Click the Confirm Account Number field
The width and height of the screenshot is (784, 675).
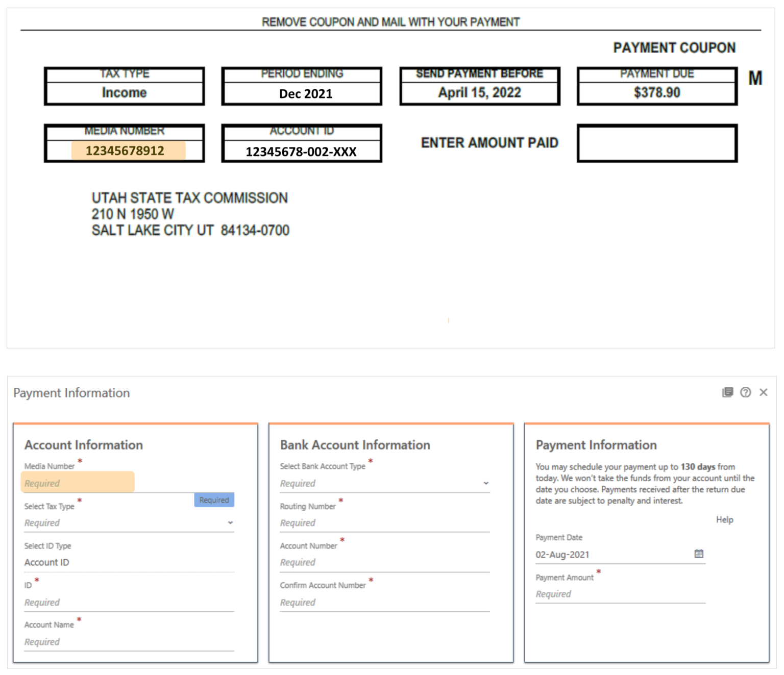coord(384,603)
